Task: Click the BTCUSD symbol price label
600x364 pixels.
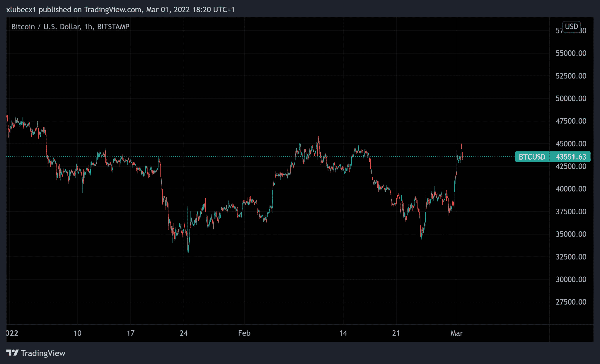Action: point(532,157)
